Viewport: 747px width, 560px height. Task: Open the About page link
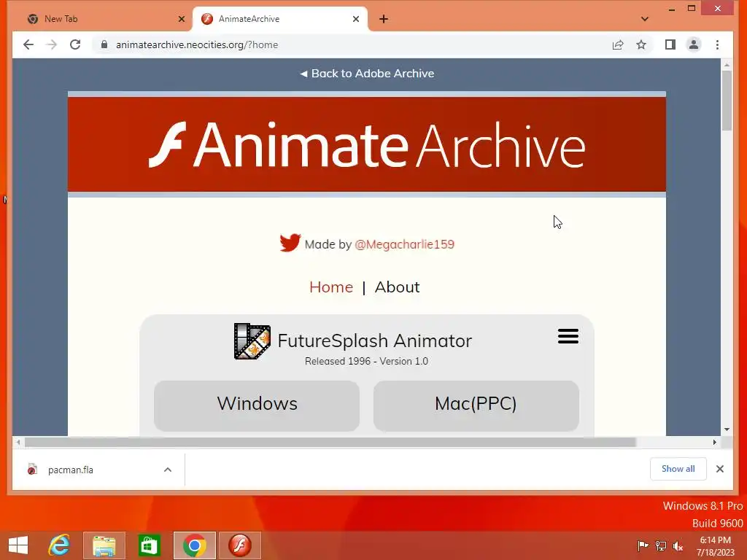click(x=398, y=287)
